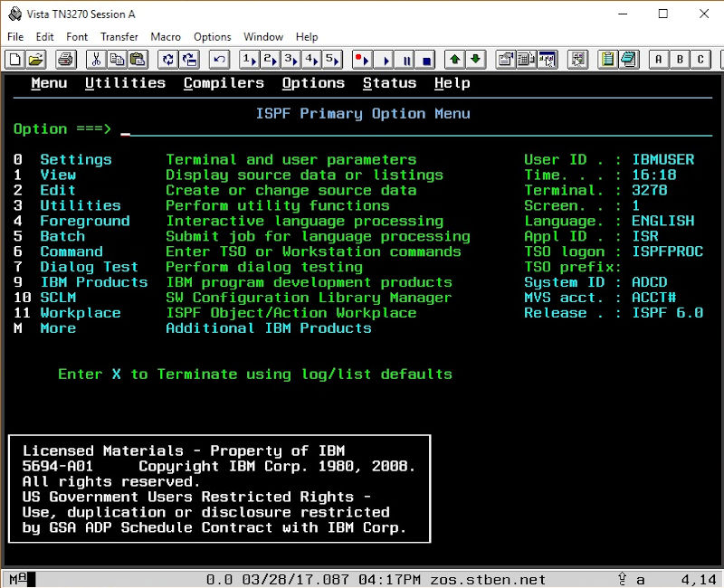724x588 pixels.
Task: Select ISPF Compilers action bar item
Action: click(224, 83)
